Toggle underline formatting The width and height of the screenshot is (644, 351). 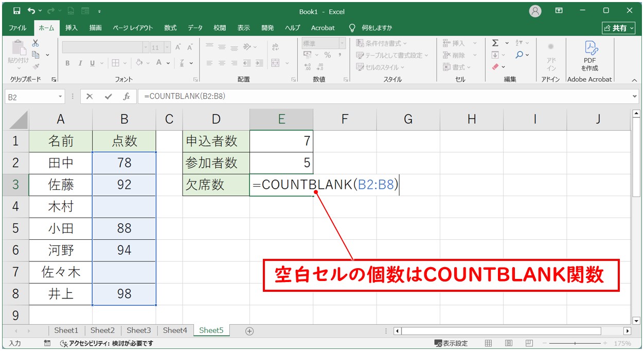coord(93,63)
